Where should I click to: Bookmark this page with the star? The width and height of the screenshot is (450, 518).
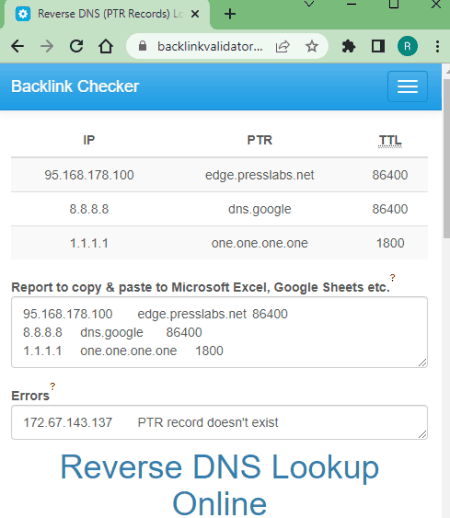pos(312,46)
